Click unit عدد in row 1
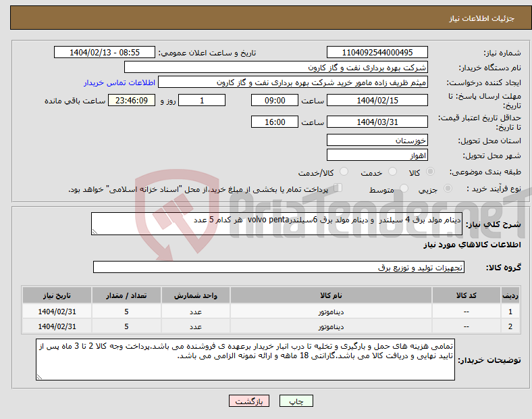Screen dimensions: 532x419 tap(196, 312)
